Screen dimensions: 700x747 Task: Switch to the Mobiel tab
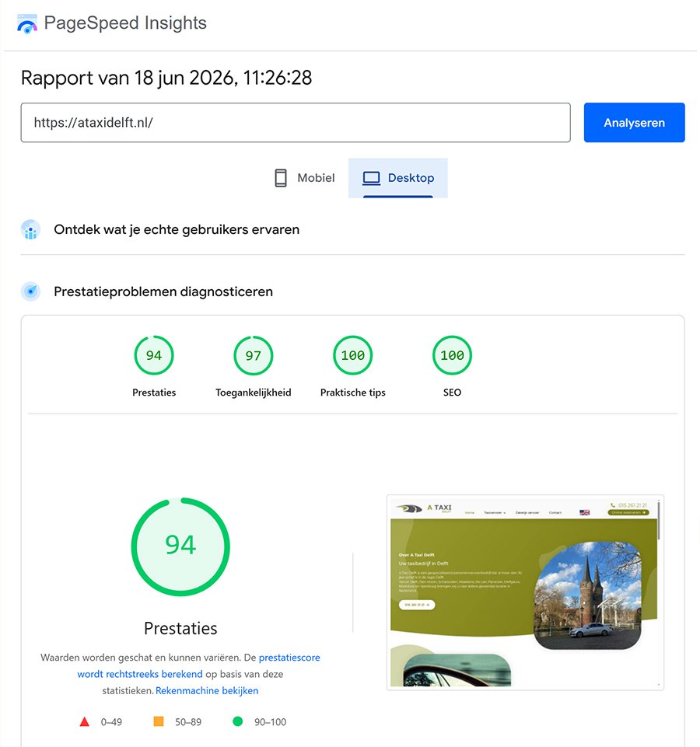point(305,178)
